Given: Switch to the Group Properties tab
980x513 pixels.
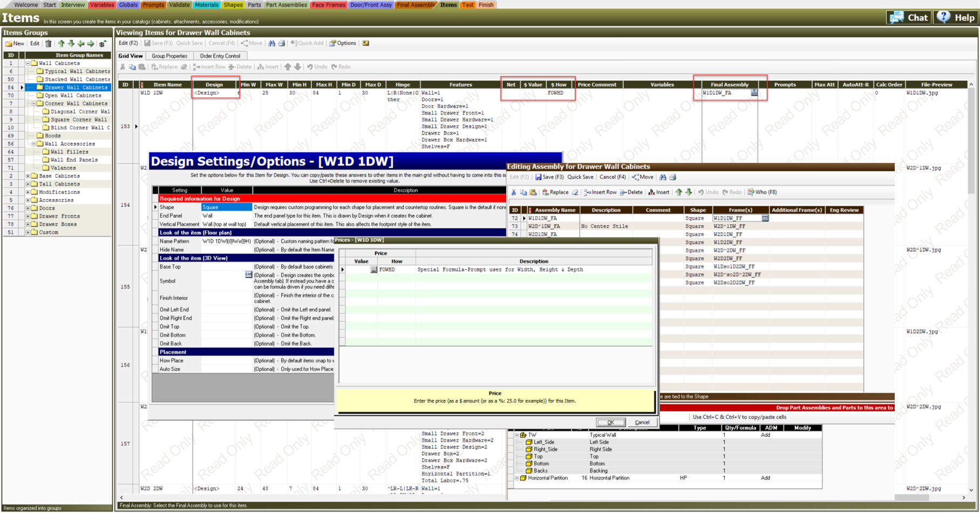Looking at the screenshot, I should point(169,56).
